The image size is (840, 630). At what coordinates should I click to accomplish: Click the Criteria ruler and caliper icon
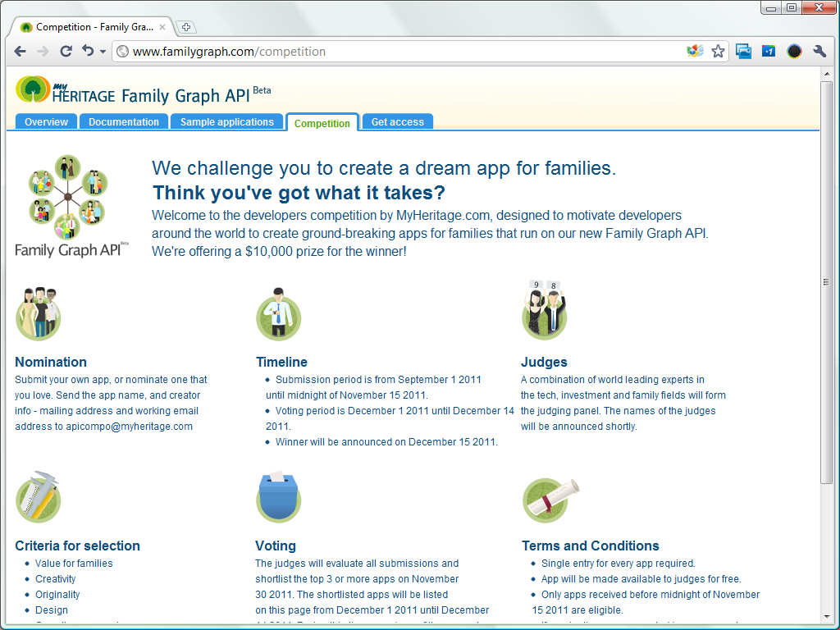click(x=38, y=499)
